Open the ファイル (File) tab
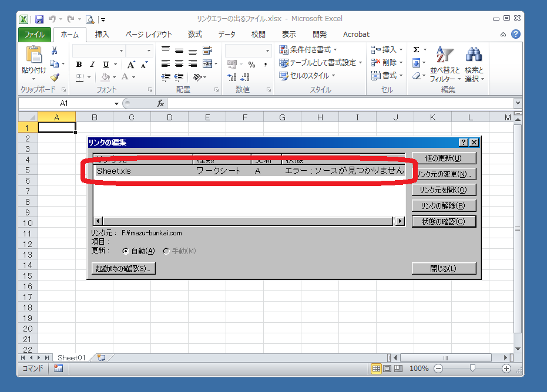The image size is (547, 392). click(x=35, y=35)
